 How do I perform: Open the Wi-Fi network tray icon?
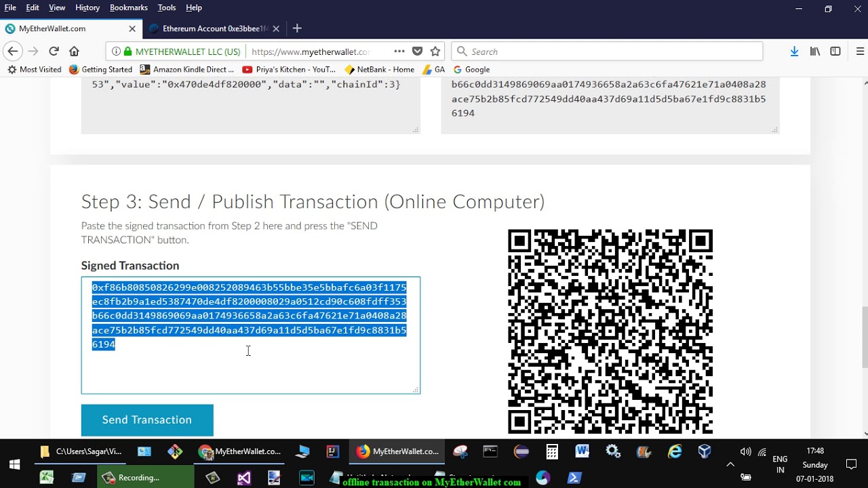click(x=762, y=452)
